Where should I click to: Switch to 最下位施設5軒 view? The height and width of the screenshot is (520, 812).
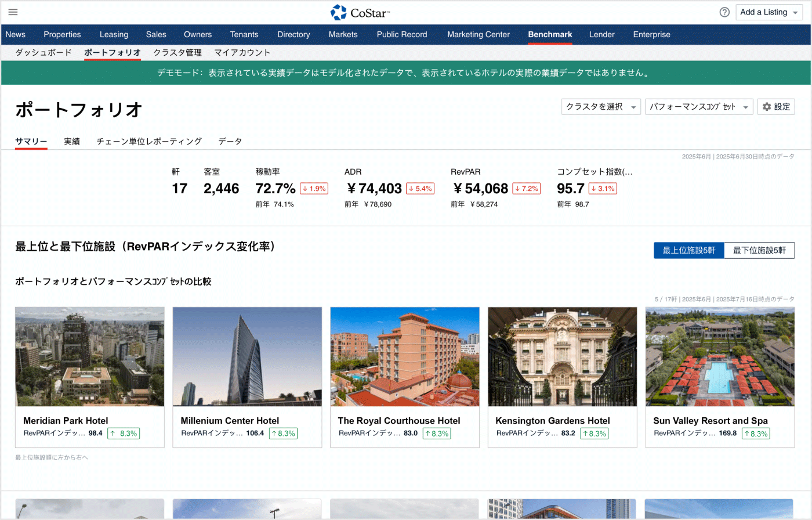759,250
